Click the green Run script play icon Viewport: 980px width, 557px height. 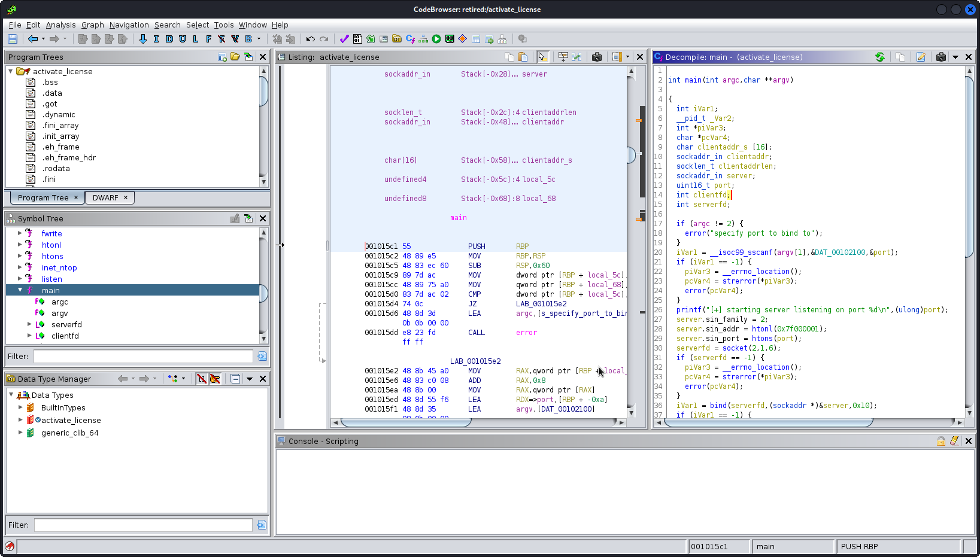pyautogui.click(x=436, y=39)
